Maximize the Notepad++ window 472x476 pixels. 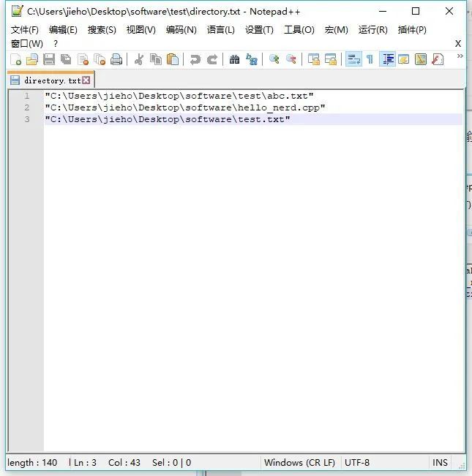coord(416,11)
